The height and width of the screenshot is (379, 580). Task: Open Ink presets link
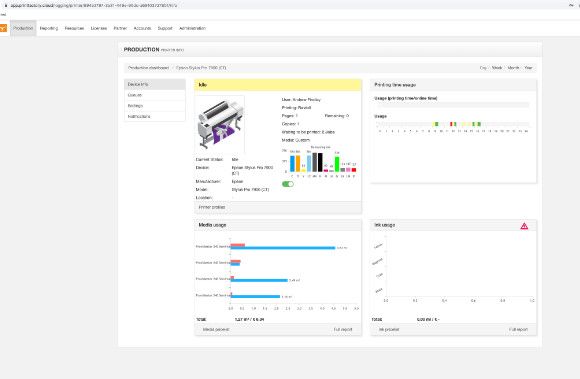coord(389,329)
